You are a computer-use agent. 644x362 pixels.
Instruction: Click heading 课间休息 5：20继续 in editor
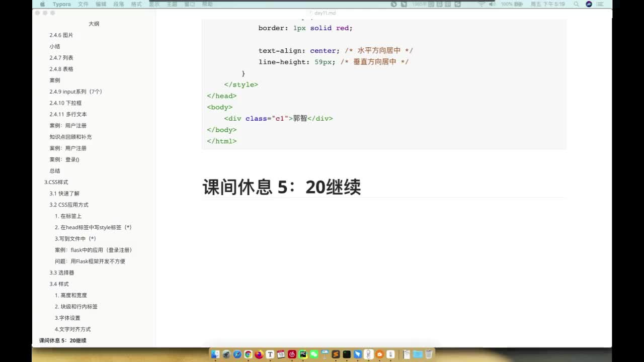282,187
